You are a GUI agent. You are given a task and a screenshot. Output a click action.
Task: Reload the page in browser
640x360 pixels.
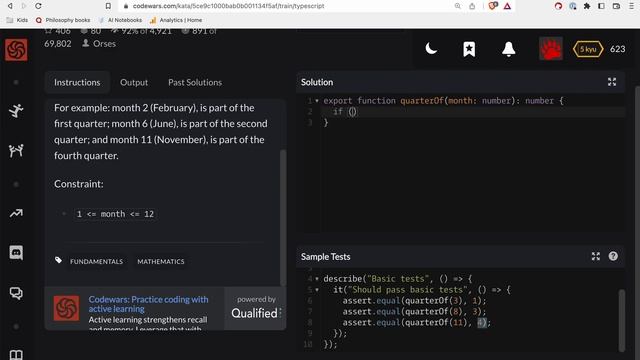point(38,6)
